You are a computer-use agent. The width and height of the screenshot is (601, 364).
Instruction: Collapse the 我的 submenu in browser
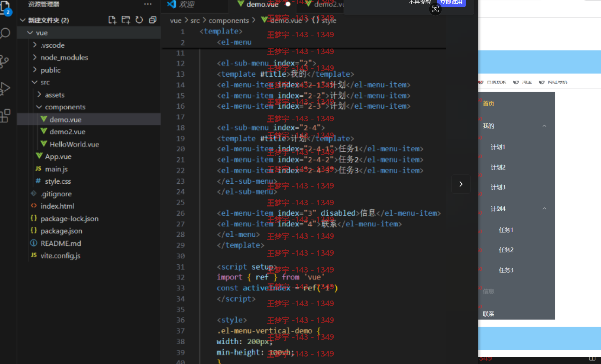click(516, 126)
